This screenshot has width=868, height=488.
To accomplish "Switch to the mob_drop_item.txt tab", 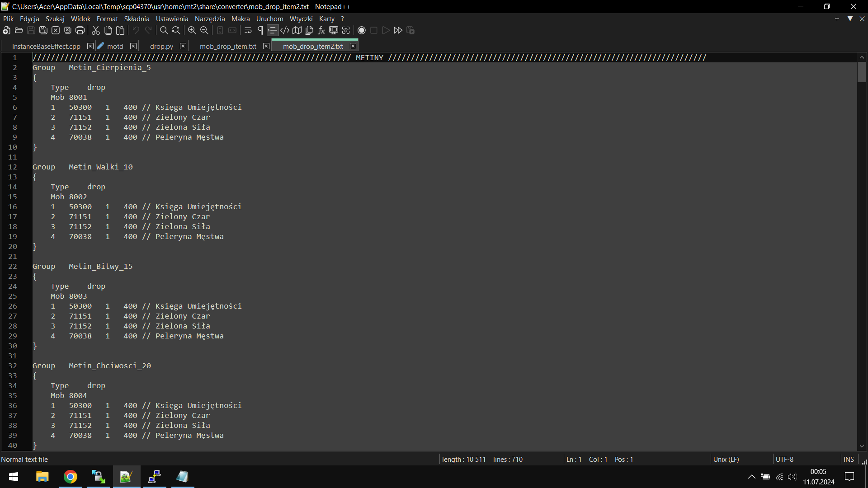I will (x=228, y=46).
